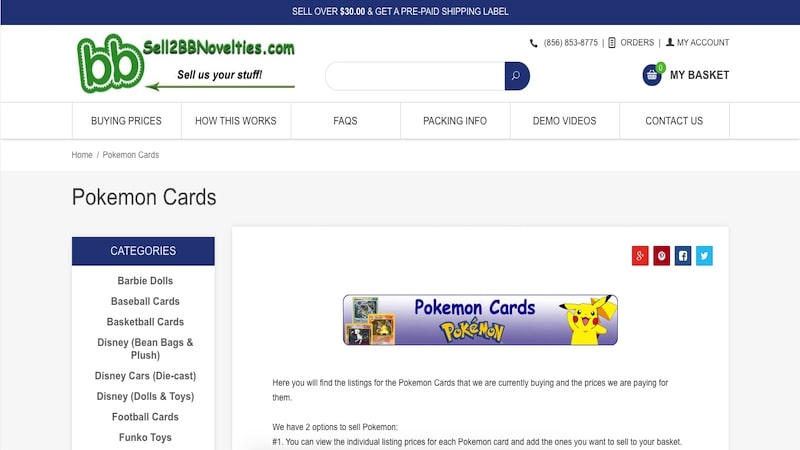Select the Barbie Dolls category
Screen dimensions: 800x450
click(145, 281)
